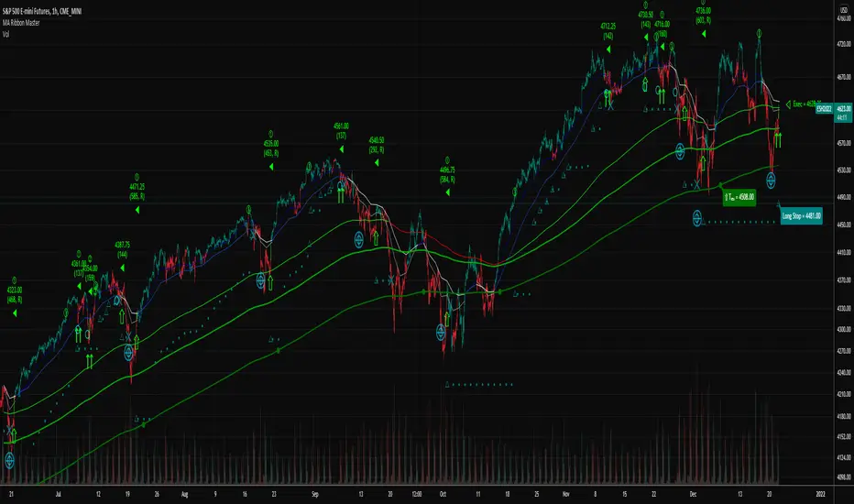The width and height of the screenshot is (854, 504).
Task: Select the MA Ribbon Master indicator legend
Action: click(x=21, y=23)
